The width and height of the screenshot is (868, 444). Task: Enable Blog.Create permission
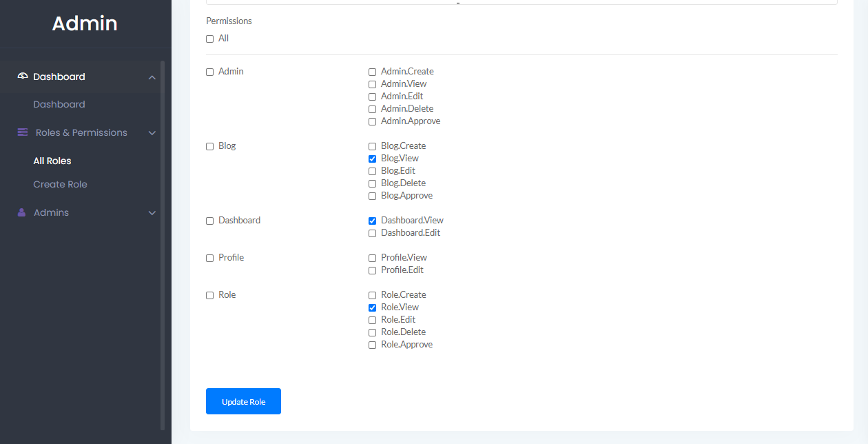click(373, 147)
